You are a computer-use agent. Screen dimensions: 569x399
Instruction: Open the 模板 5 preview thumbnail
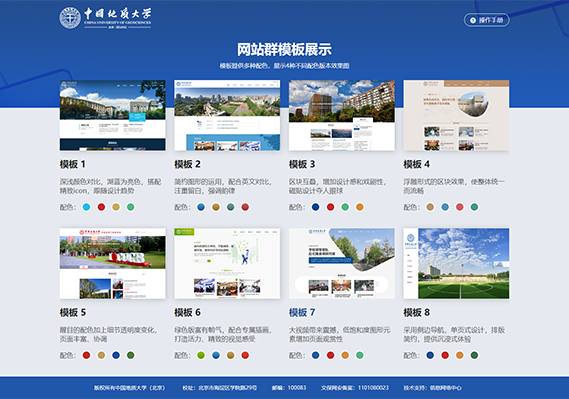[112, 263]
